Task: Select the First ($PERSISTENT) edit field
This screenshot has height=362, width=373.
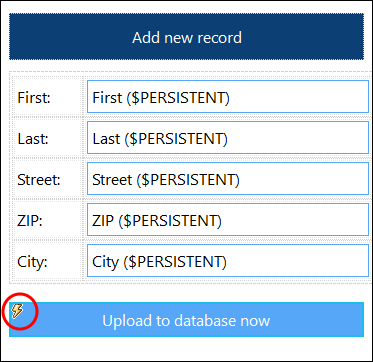Action: pos(228,96)
